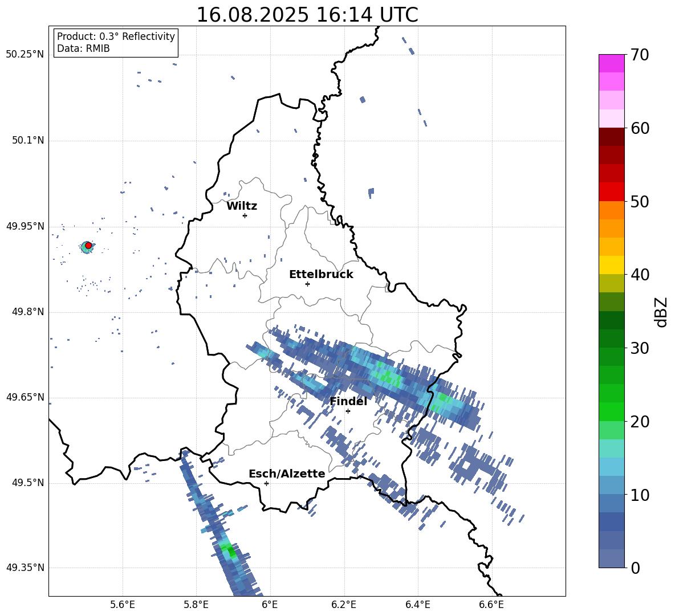
Task: Click the 5.6°E longitude label
Action: (123, 605)
